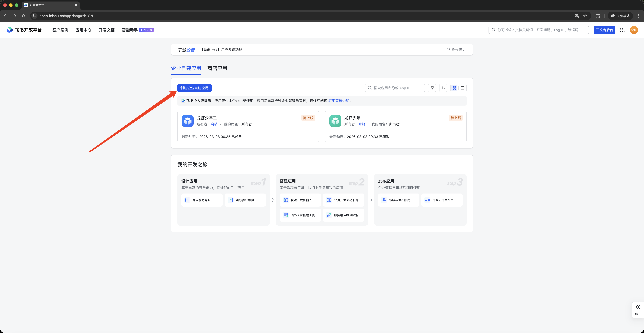Screen dimensions: 644x333
Task: Click the right chevron beside 搭建应用 tools
Action: pyautogui.click(x=371, y=200)
